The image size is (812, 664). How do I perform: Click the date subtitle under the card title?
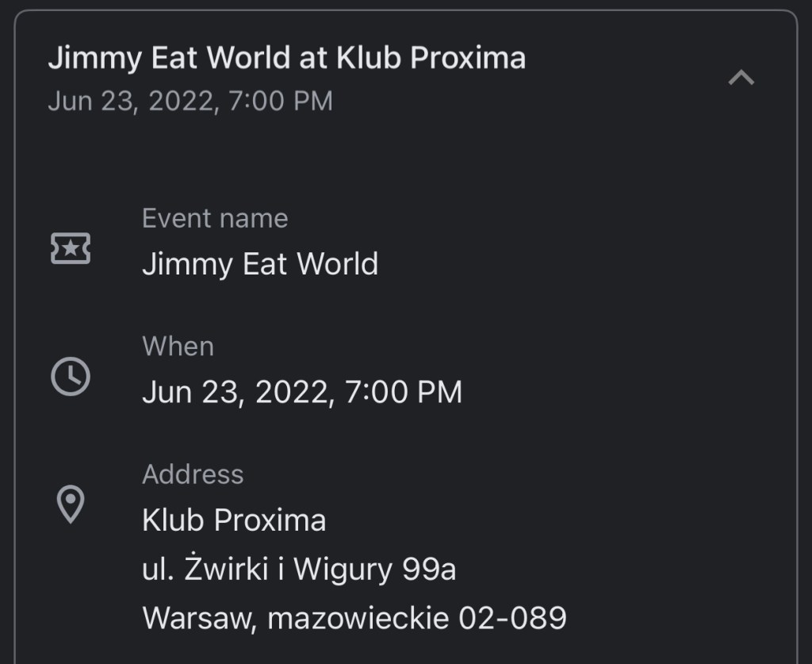point(190,102)
